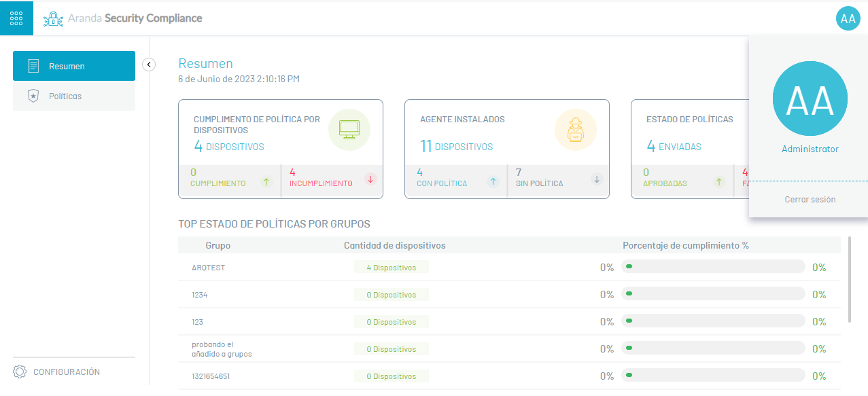Click the agent icon on Agente Instalados card
This screenshot has height=396, width=868.
[575, 130]
